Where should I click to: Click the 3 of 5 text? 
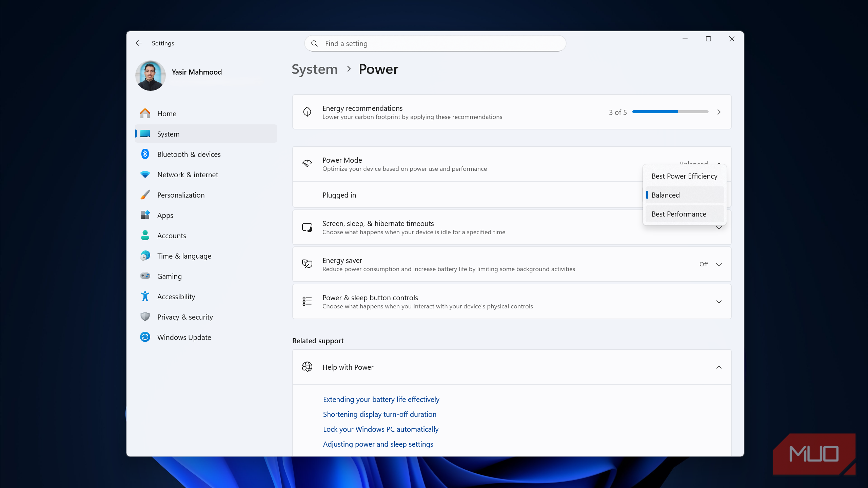coord(618,112)
